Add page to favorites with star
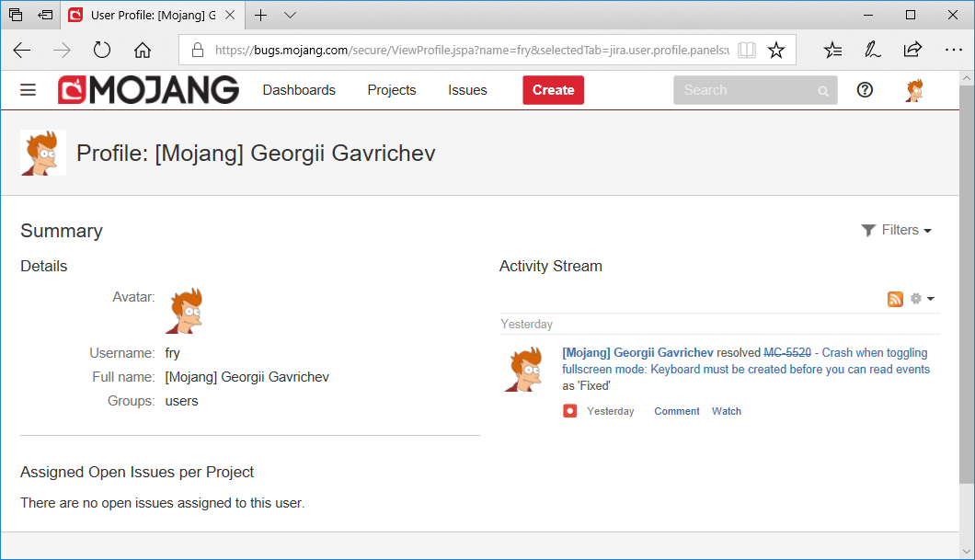The width and height of the screenshot is (975, 560). 776,50
